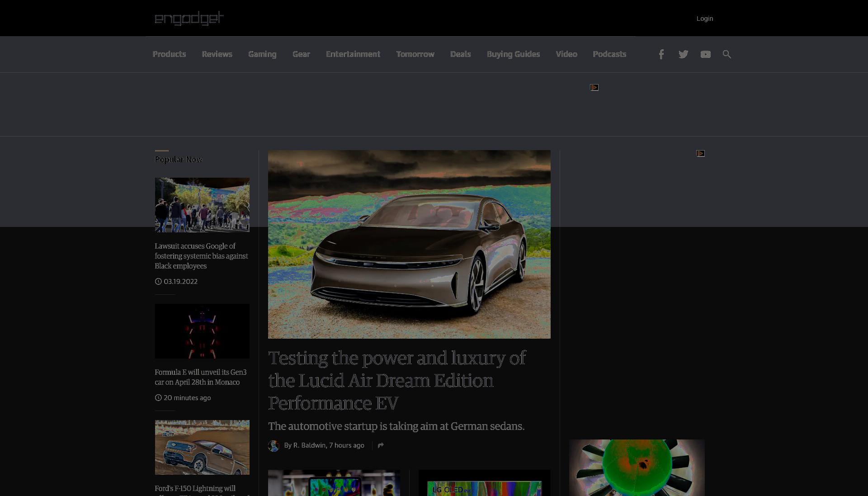Open the Engadget YouTube channel icon
Screen dimensions: 868x496
point(705,54)
